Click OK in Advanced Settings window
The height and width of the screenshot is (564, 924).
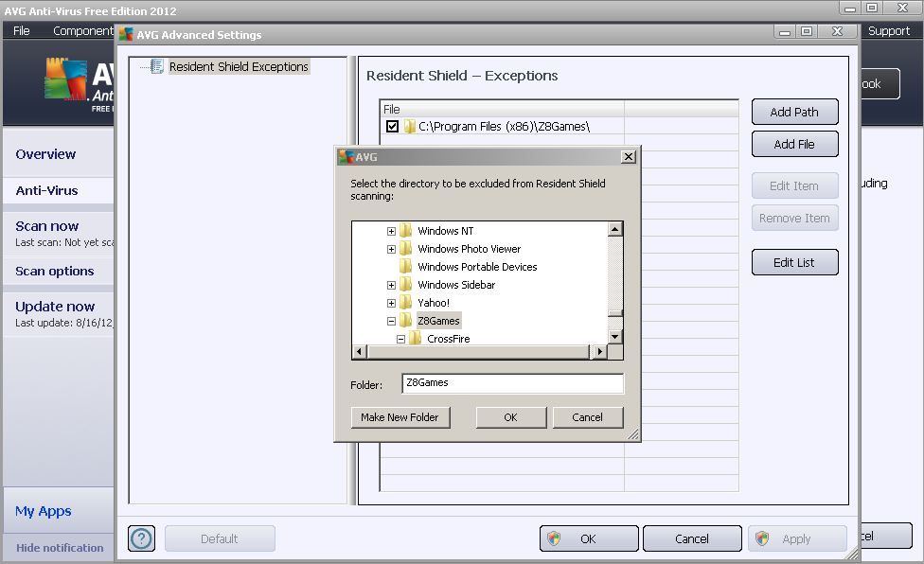coord(589,538)
